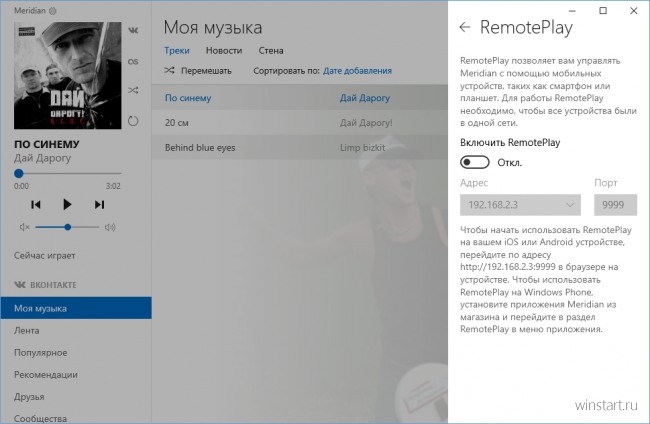Open Сейчас играет in sidebar
This screenshot has height=424, width=650.
pyautogui.click(x=45, y=255)
